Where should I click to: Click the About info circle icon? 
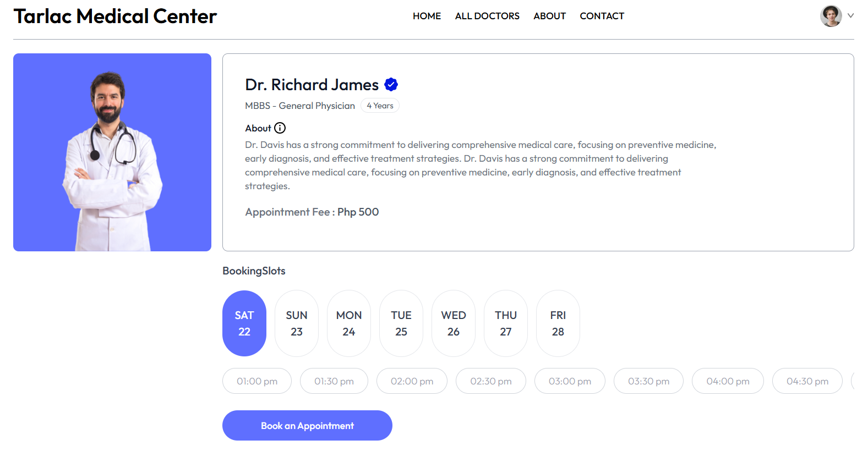click(x=280, y=128)
